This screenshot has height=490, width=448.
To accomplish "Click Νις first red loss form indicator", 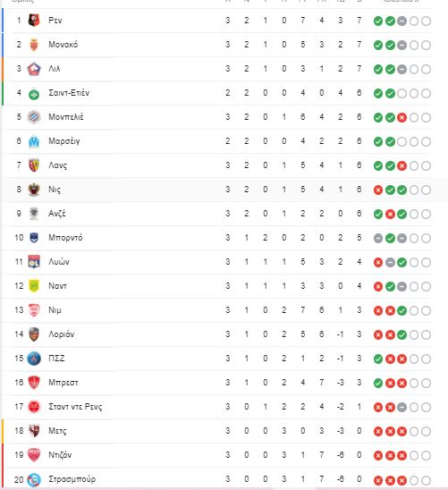I will [378, 190].
